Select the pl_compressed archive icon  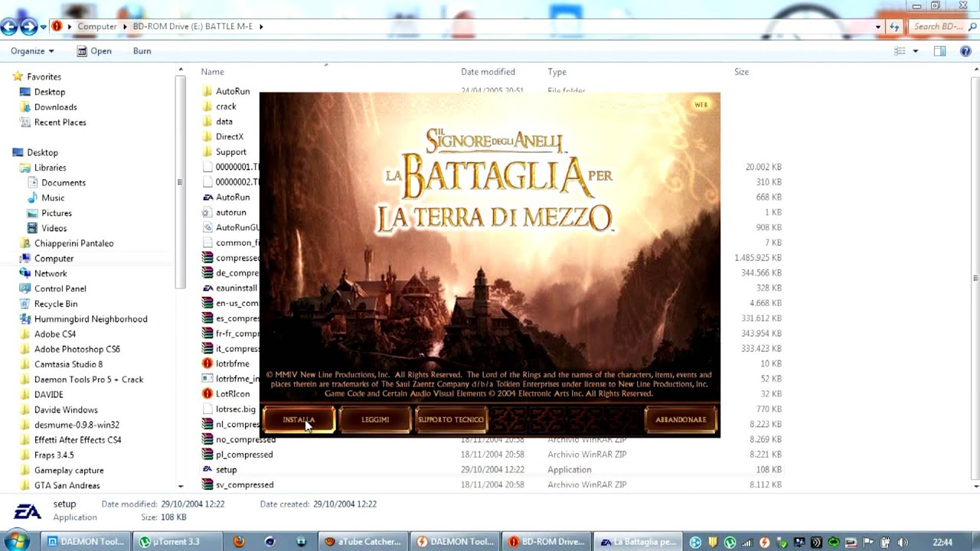point(207,455)
